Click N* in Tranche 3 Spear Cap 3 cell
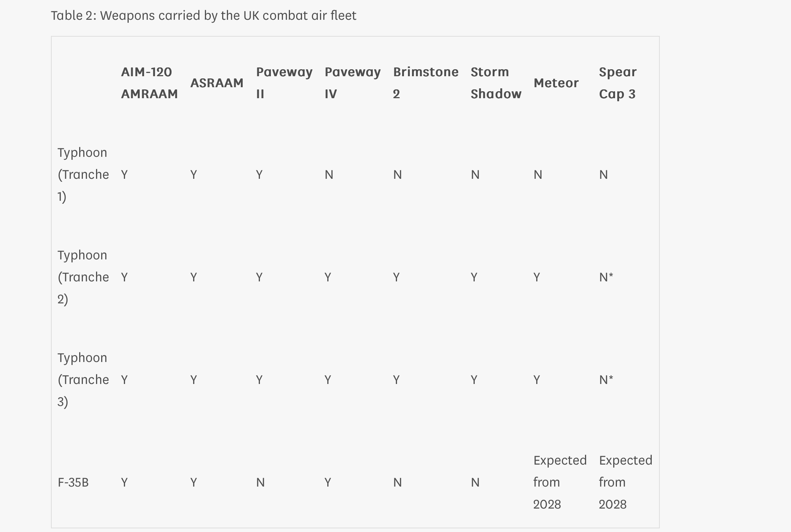Viewport: 791px width, 532px height. (x=606, y=380)
